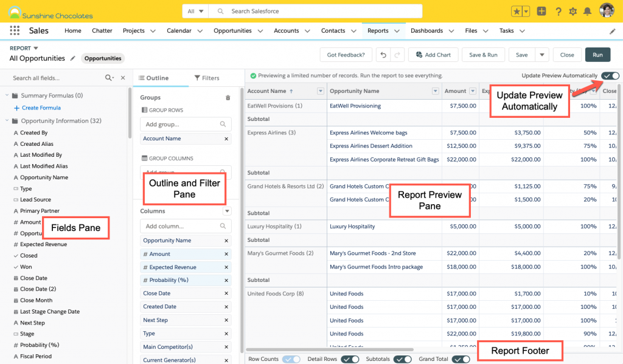The height and width of the screenshot is (364, 623).
Task: Open the Help question mark icon
Action: (559, 12)
